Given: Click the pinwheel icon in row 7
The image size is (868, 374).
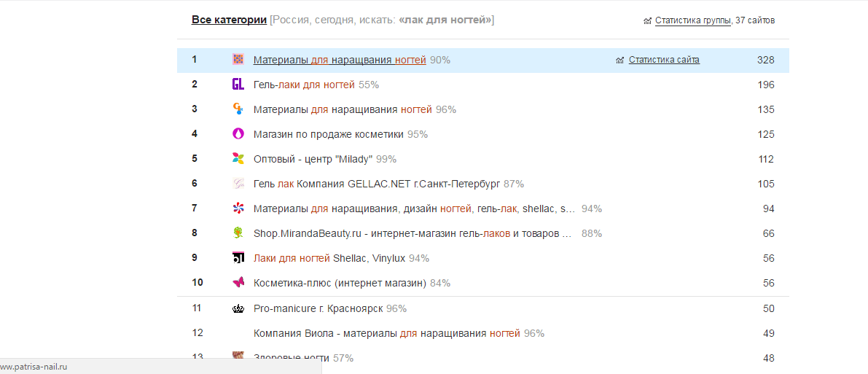Looking at the screenshot, I should pyautogui.click(x=238, y=209).
